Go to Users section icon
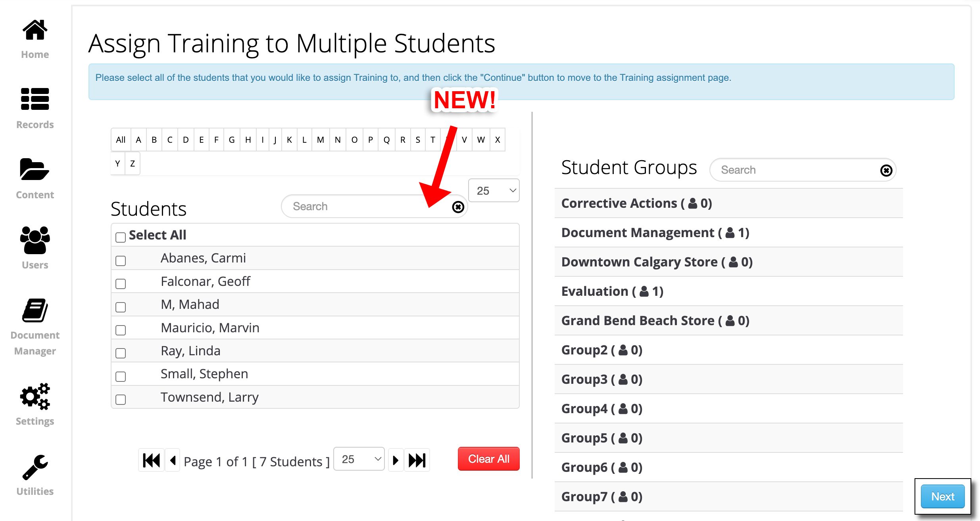The height and width of the screenshot is (521, 980). click(35, 240)
